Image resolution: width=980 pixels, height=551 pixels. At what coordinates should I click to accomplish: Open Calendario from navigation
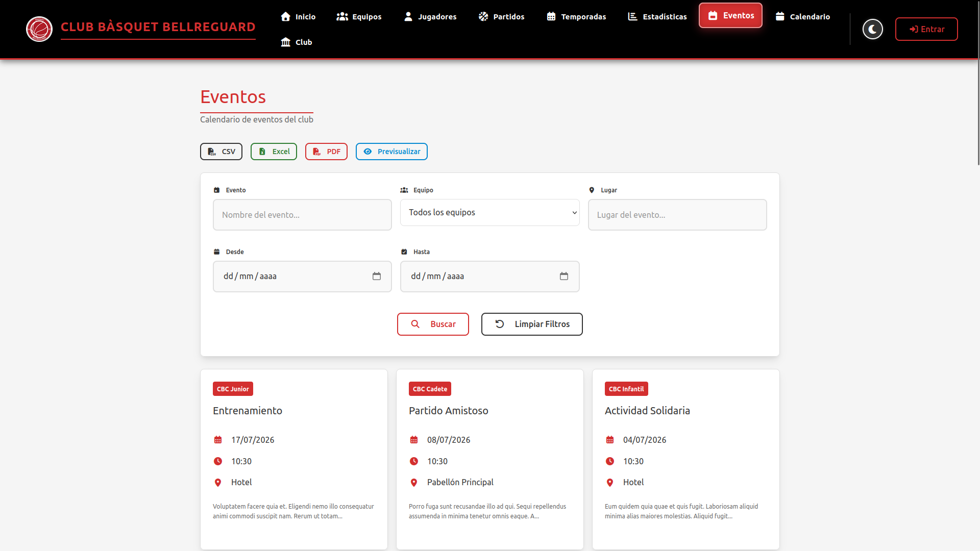(x=802, y=16)
